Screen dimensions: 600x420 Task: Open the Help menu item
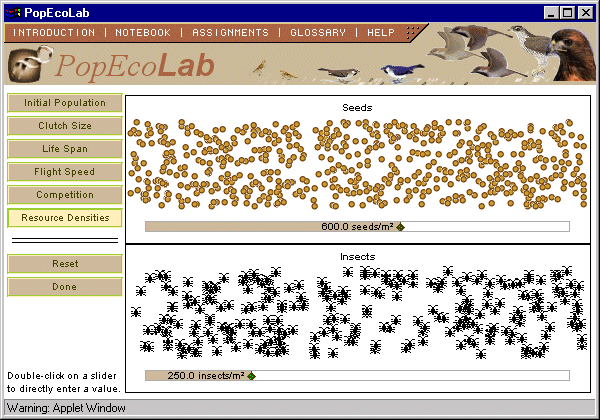[x=381, y=33]
